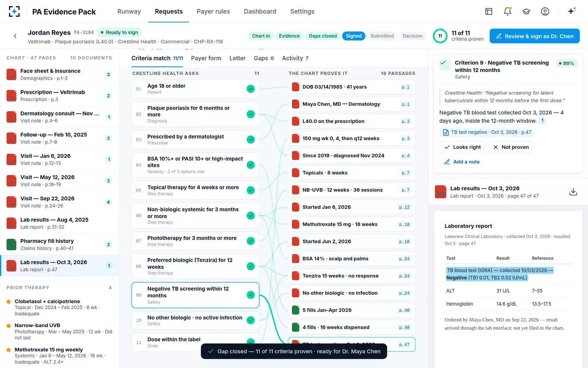Click the Ready to sign status badge
The height and width of the screenshot is (368, 588).
[x=119, y=32]
